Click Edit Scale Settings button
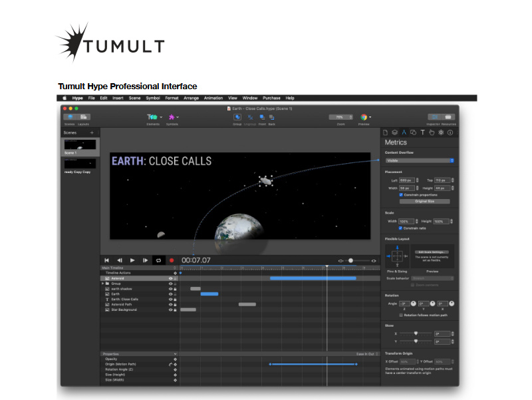Viewport: 532px width, 400px height. 432,252
